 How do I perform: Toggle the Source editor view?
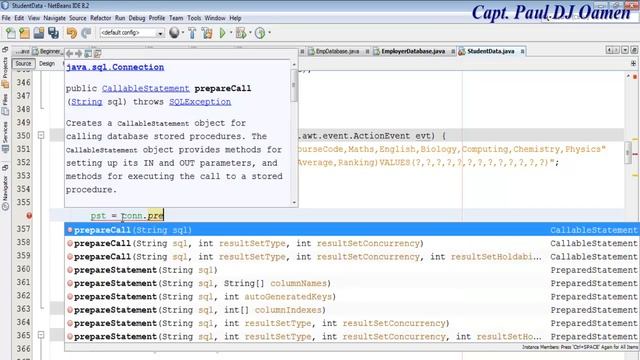click(23, 63)
